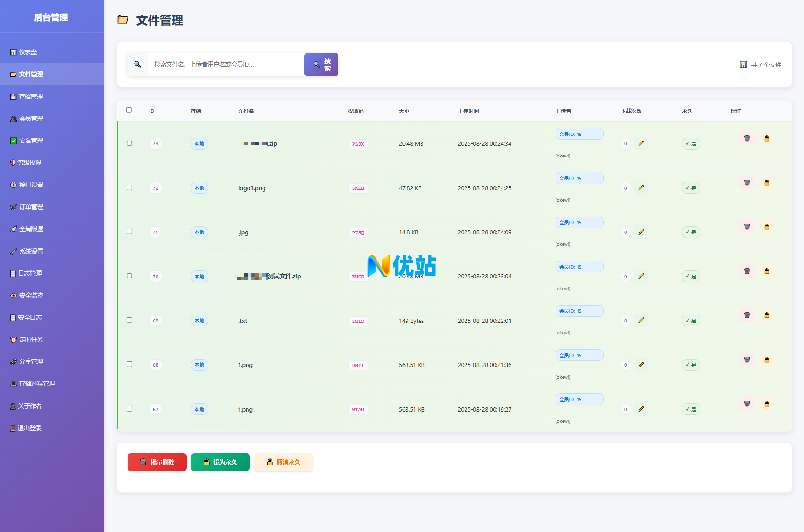Click the 取消永久 button
The width and height of the screenshot is (804, 532).
pyautogui.click(x=283, y=462)
